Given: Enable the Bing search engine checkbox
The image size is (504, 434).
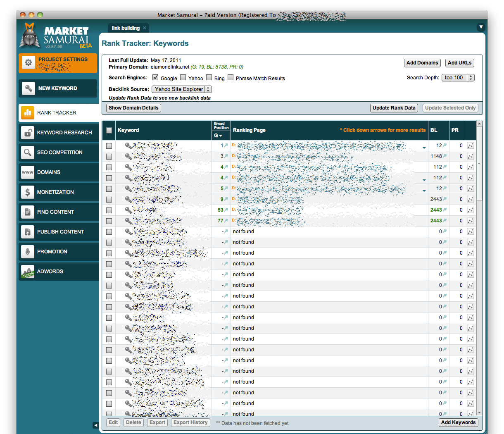Looking at the screenshot, I should click(x=209, y=77).
